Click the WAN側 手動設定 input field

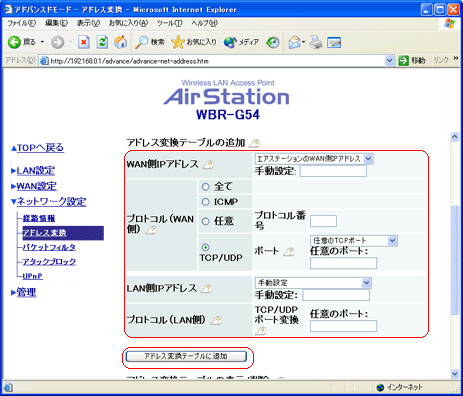[x=333, y=171]
